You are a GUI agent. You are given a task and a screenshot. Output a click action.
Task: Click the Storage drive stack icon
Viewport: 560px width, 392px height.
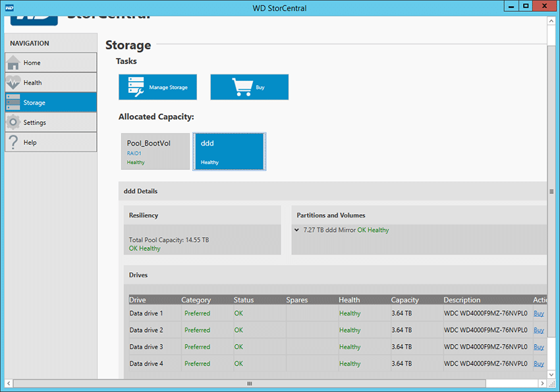[x=13, y=103]
